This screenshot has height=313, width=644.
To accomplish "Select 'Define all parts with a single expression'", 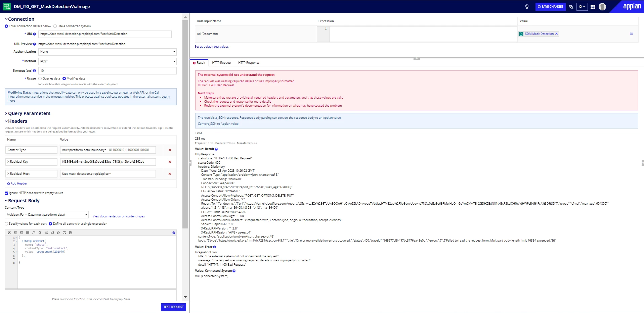I will point(50,224).
